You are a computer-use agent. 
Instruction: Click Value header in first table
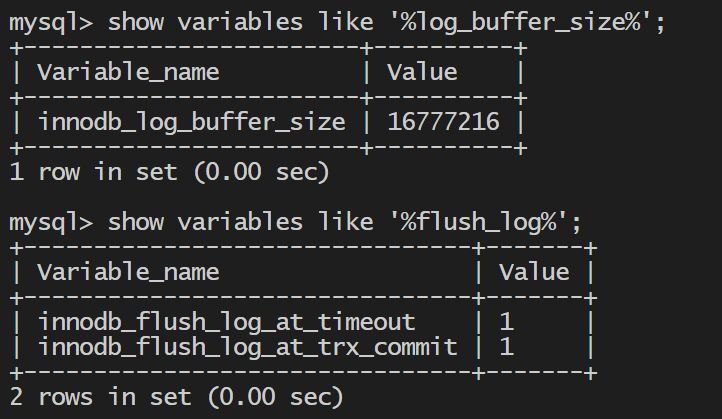pyautogui.click(x=422, y=72)
